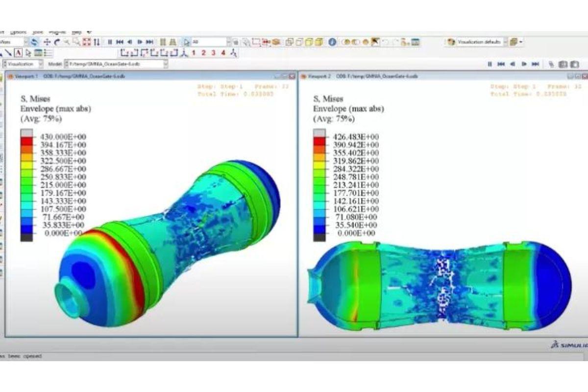The height and width of the screenshot is (392, 588).
Task: Expand the Model ODB file path dropdown
Action: point(165,64)
